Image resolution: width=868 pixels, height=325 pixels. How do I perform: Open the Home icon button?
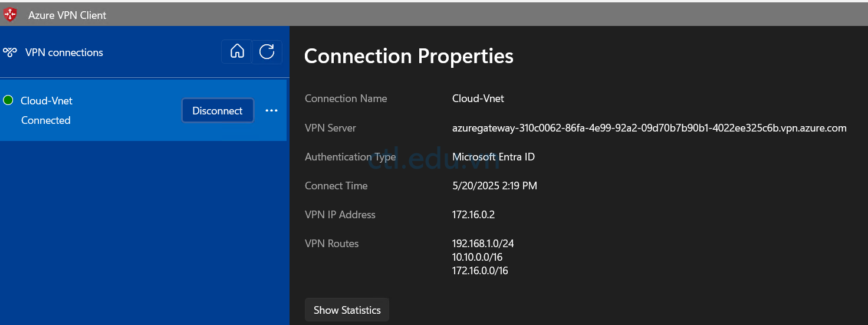tap(237, 52)
